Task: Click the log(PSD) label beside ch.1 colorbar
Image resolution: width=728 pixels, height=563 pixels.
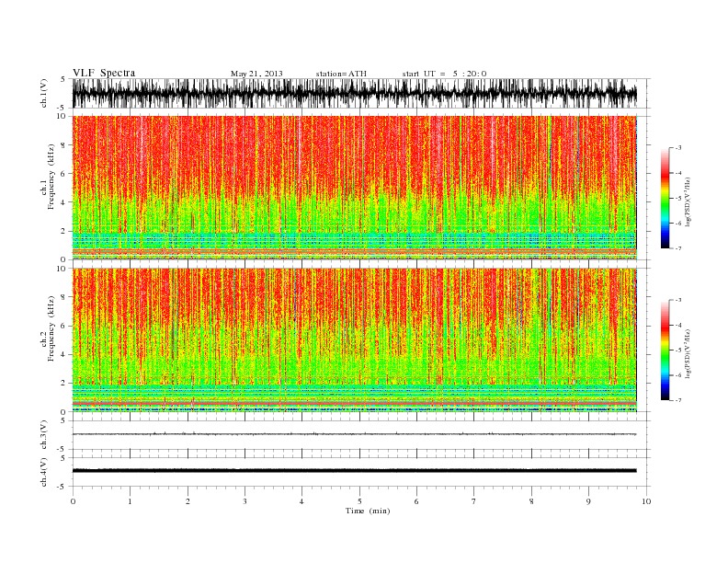Action: 688,201
